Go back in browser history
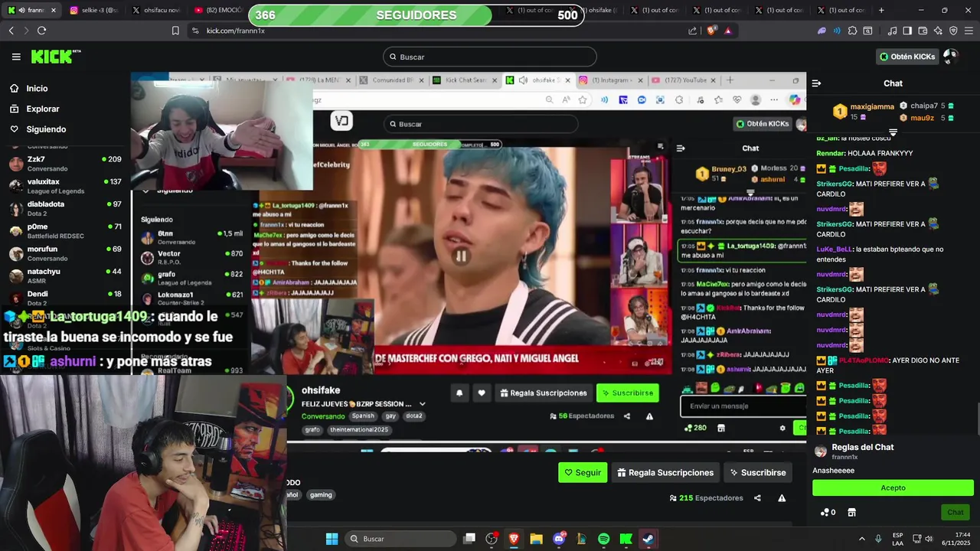 coord(11,31)
